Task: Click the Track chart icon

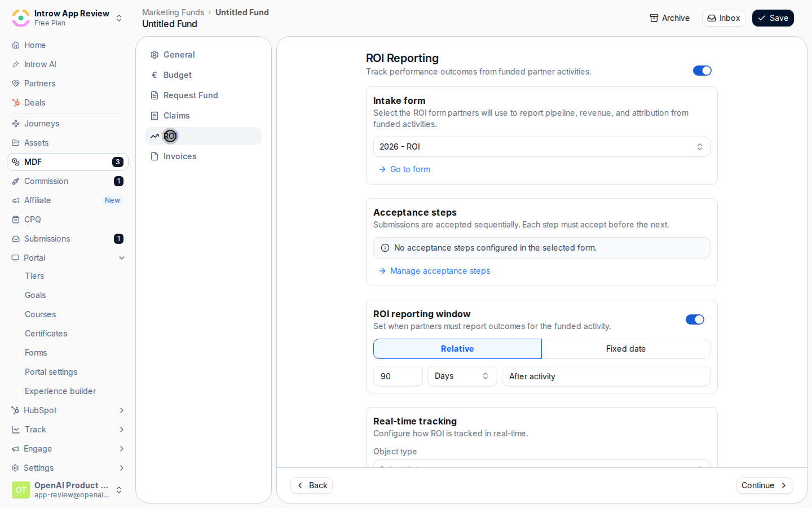Action: point(16,430)
